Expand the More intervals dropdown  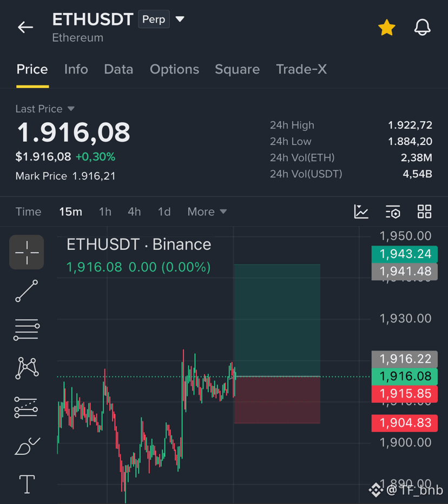pyautogui.click(x=207, y=212)
